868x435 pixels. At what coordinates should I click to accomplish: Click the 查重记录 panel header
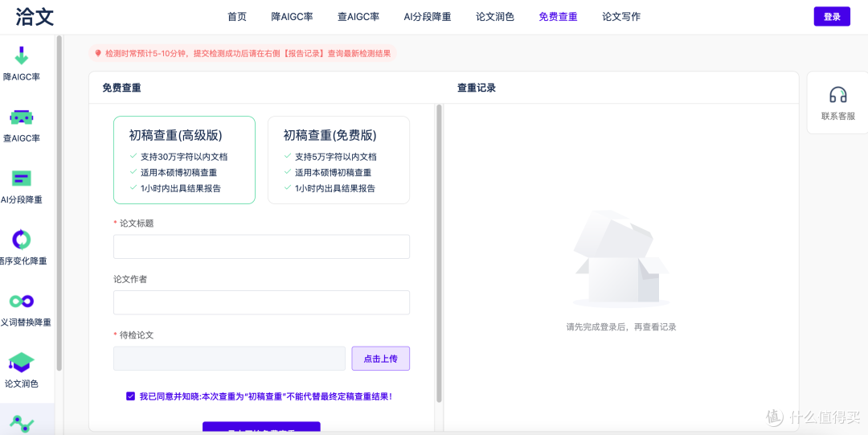[x=476, y=88]
